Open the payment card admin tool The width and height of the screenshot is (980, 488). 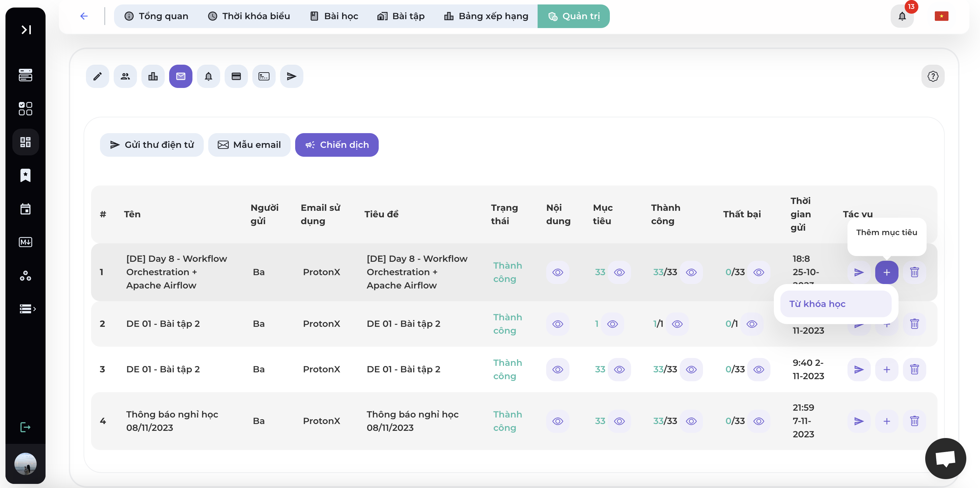click(x=236, y=76)
